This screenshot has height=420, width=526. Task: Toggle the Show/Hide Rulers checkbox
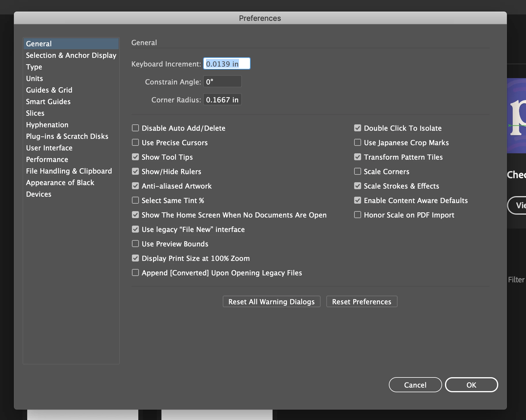click(135, 171)
